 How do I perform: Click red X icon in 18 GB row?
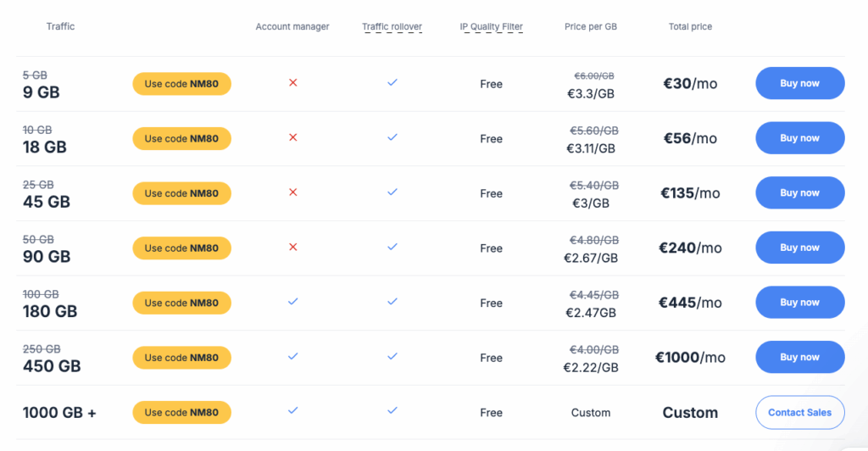[292, 137]
